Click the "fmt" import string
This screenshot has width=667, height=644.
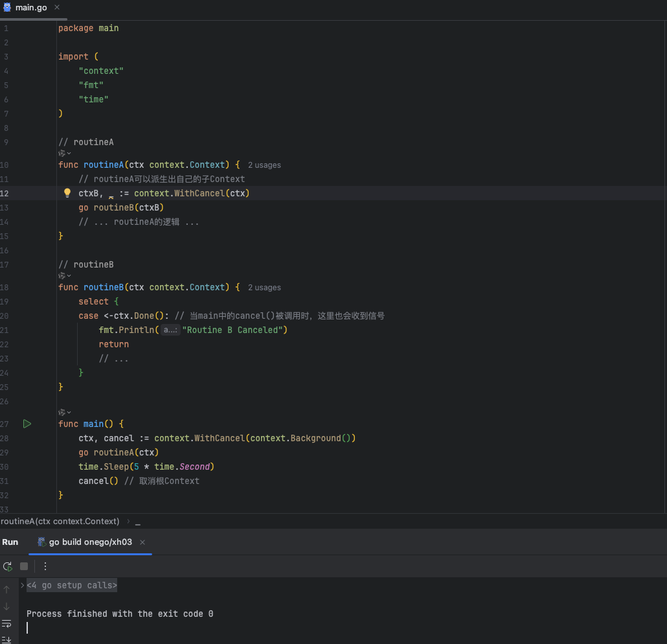pyautogui.click(x=91, y=85)
